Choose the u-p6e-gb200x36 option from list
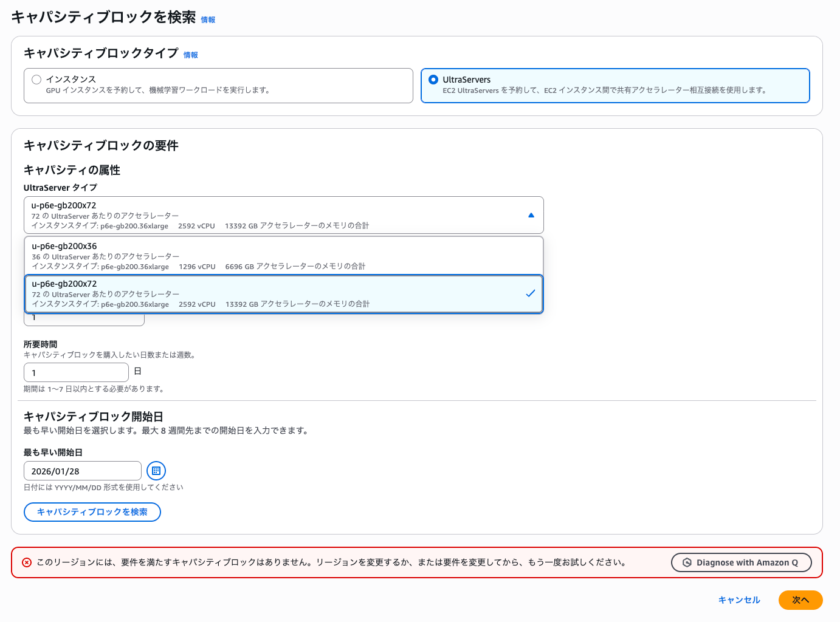The image size is (840, 622). (x=283, y=256)
